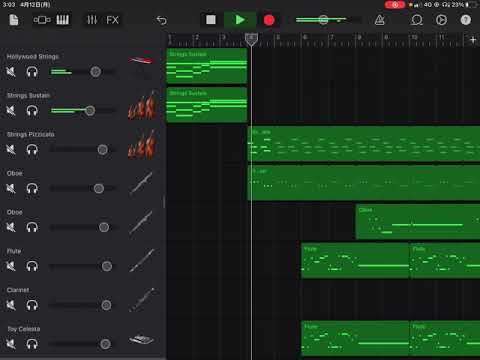
Task: Select the Hollywood Strings track name
Action: [33, 56]
